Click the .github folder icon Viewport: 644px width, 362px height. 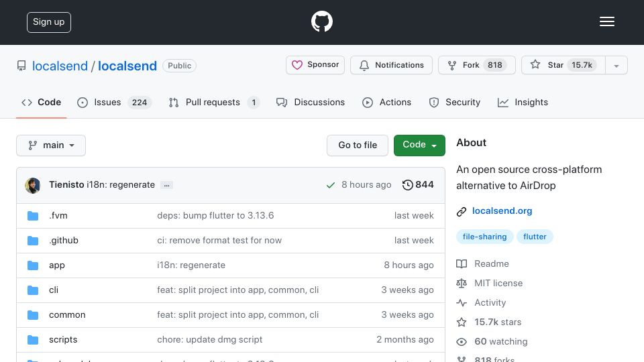pyautogui.click(x=33, y=241)
